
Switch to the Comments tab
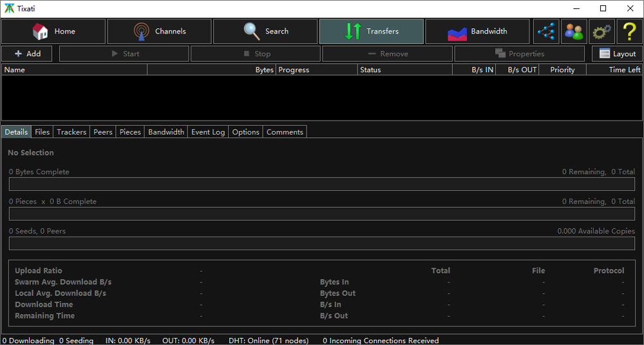click(x=285, y=132)
